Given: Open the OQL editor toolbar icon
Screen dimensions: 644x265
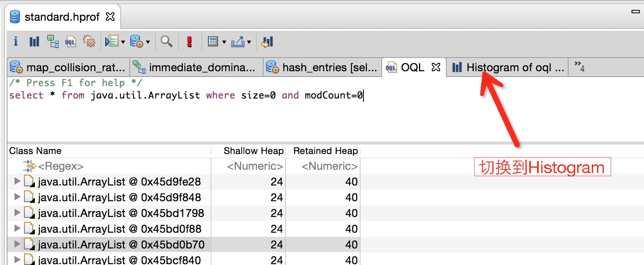Looking at the screenshot, I should click(71, 41).
